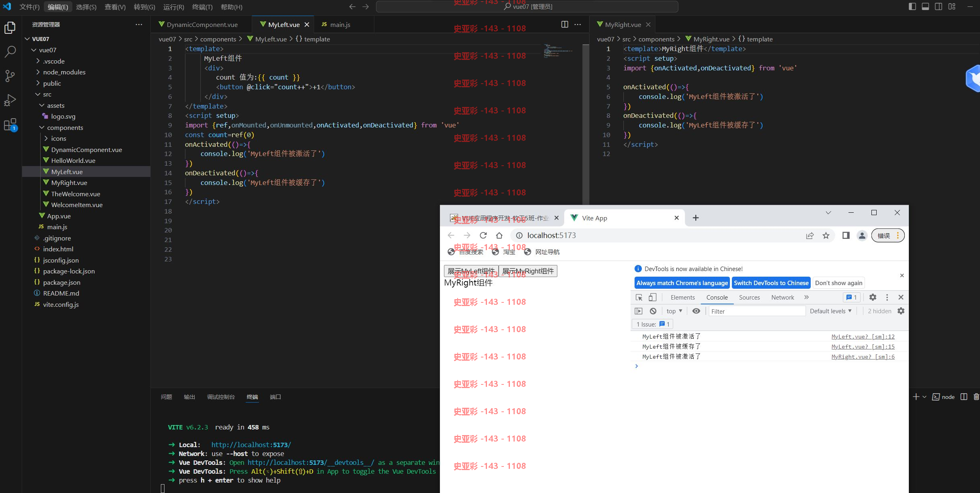Image resolution: width=980 pixels, height=493 pixels.
Task: Split the MyLeft.vue editor right
Action: (x=565, y=25)
